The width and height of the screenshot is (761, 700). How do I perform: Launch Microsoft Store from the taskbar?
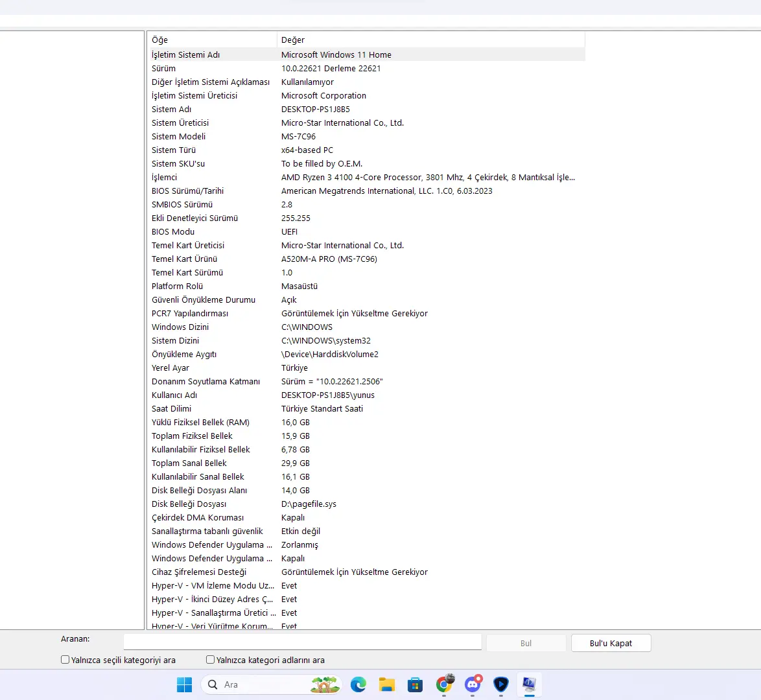[x=415, y=684]
